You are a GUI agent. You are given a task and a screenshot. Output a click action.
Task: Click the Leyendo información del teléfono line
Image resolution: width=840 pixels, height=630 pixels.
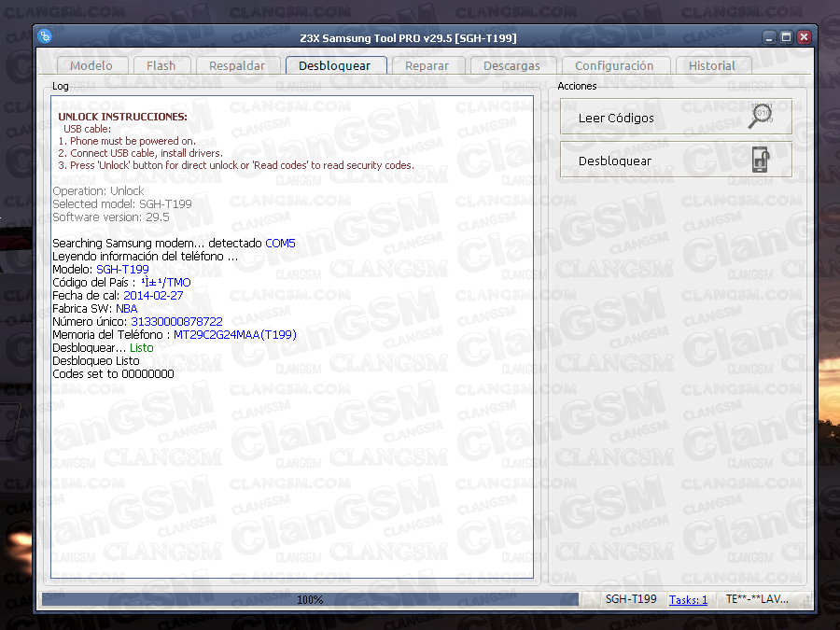146,257
